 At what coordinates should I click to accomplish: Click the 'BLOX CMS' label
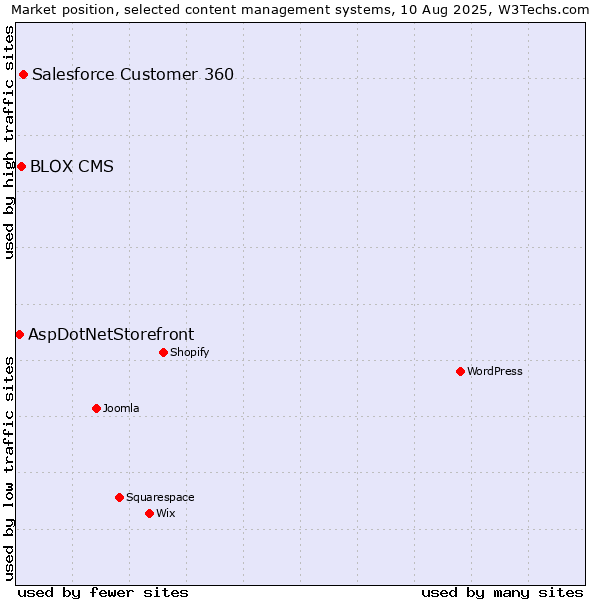(x=72, y=166)
